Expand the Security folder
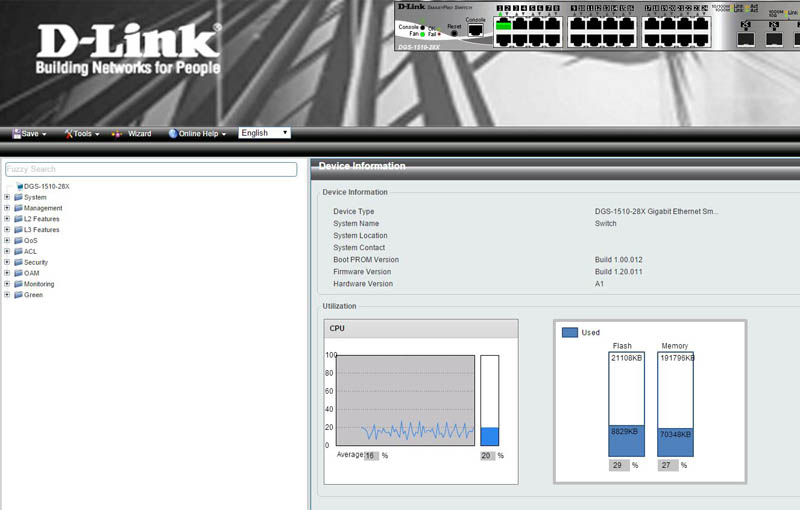 (x=7, y=262)
